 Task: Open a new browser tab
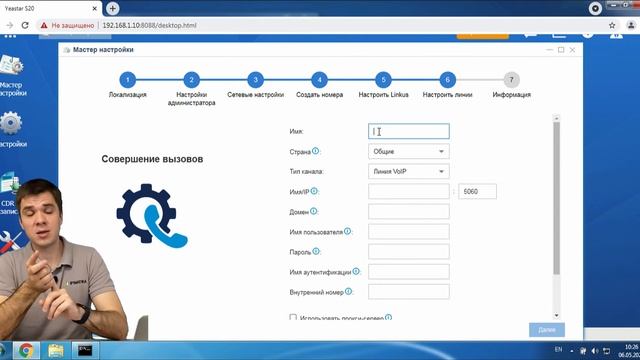coord(113,8)
